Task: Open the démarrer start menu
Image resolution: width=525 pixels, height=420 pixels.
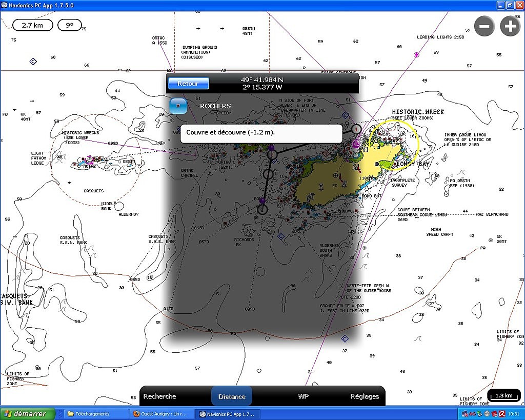Action: click(28, 414)
